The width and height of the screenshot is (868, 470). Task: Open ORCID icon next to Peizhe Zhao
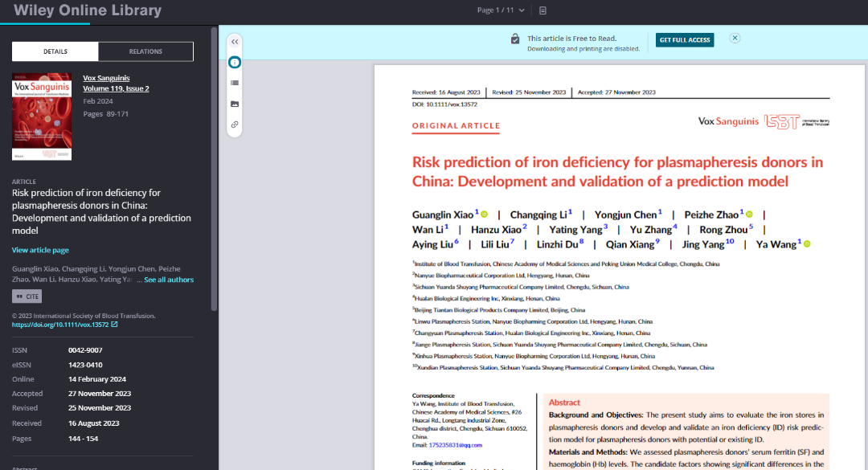coord(750,215)
